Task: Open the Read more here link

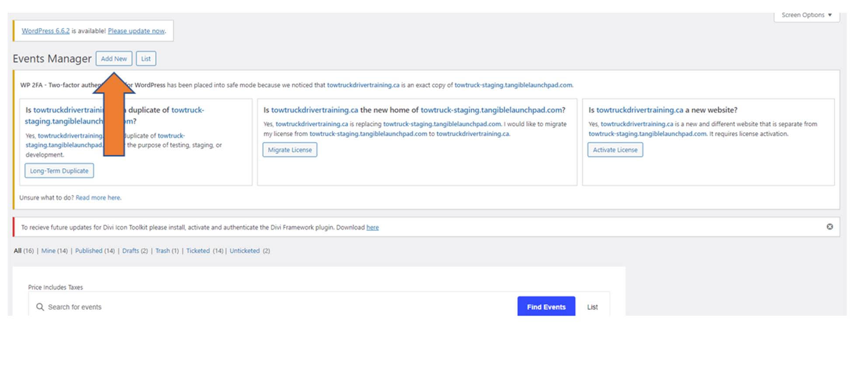Action: pyautogui.click(x=98, y=198)
